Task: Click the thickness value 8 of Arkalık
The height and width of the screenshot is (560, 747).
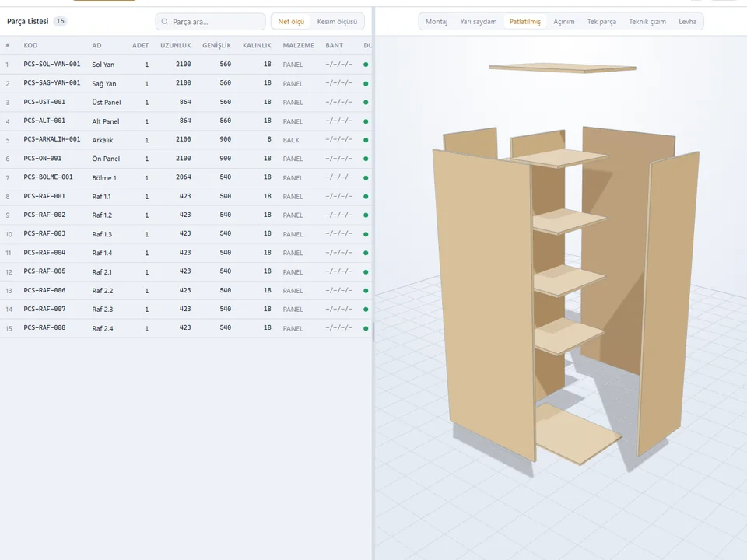Action: coord(269,139)
